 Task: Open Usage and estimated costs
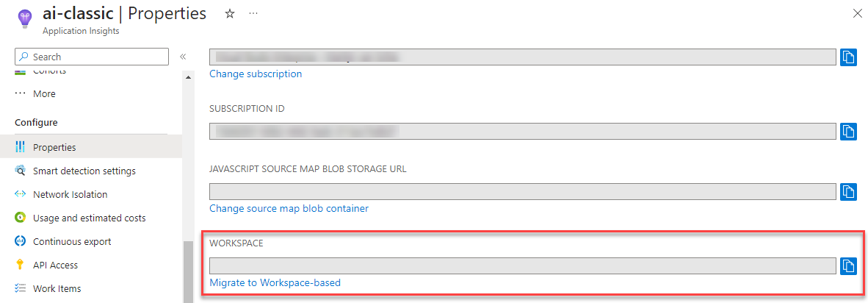point(89,218)
